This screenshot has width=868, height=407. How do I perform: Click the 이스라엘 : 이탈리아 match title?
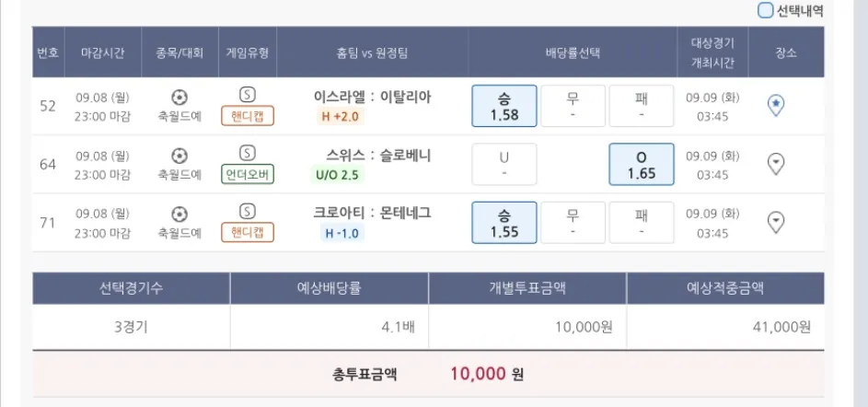(372, 97)
